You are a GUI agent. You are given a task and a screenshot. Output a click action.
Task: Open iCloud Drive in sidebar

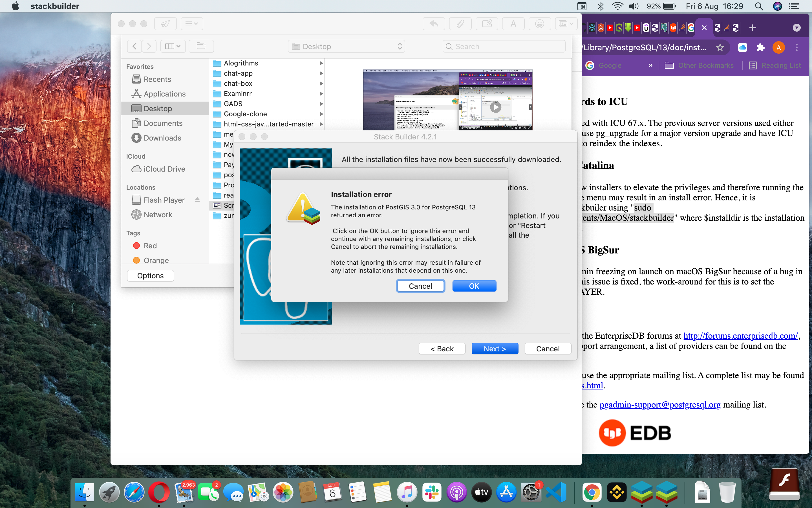pyautogui.click(x=164, y=169)
